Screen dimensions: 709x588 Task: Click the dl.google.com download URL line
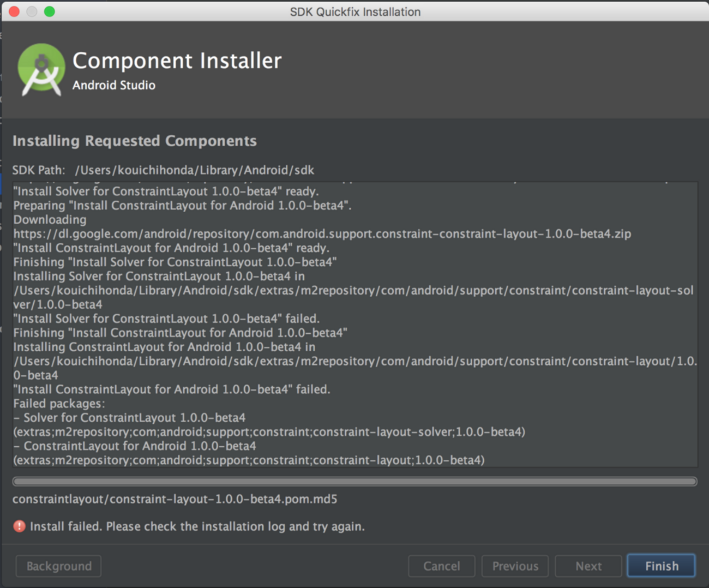pos(322,234)
